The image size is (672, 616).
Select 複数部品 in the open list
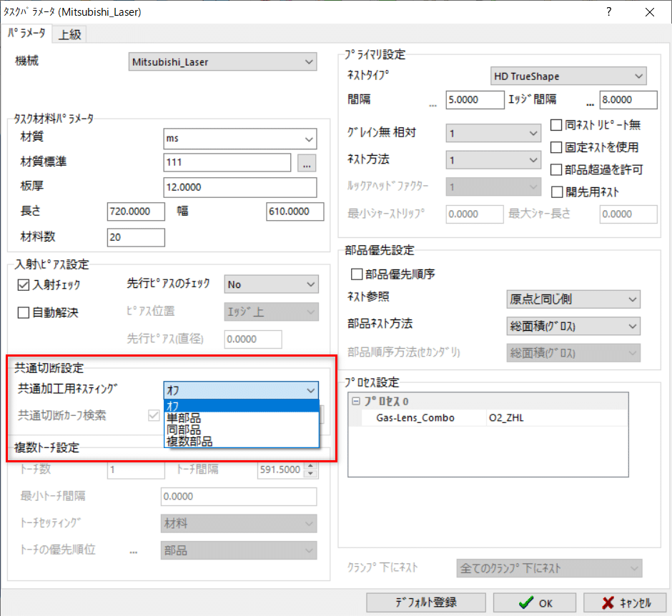coord(242,441)
